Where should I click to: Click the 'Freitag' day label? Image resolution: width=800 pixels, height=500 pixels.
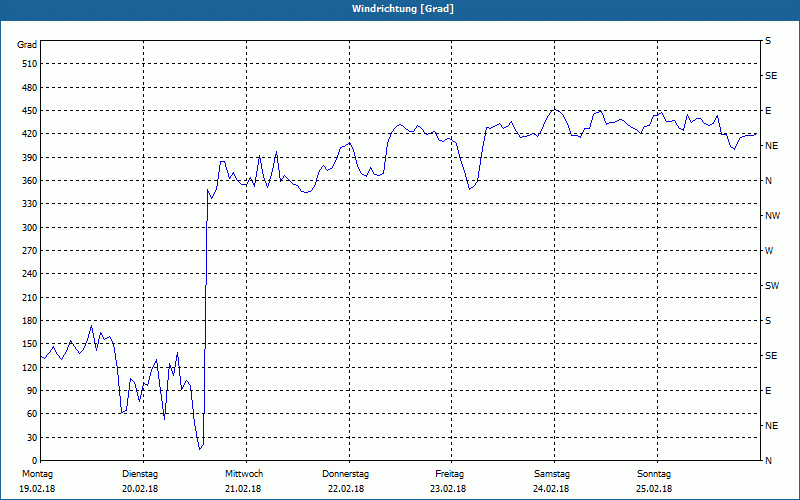point(449,474)
